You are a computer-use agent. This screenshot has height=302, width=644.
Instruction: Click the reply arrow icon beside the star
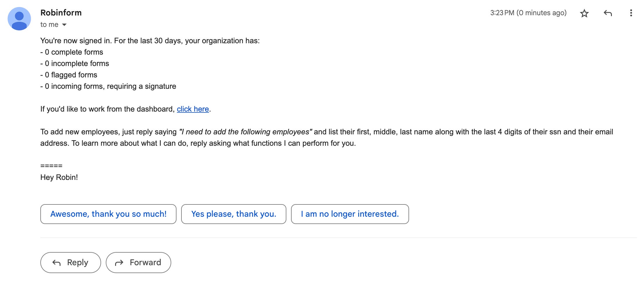(608, 13)
